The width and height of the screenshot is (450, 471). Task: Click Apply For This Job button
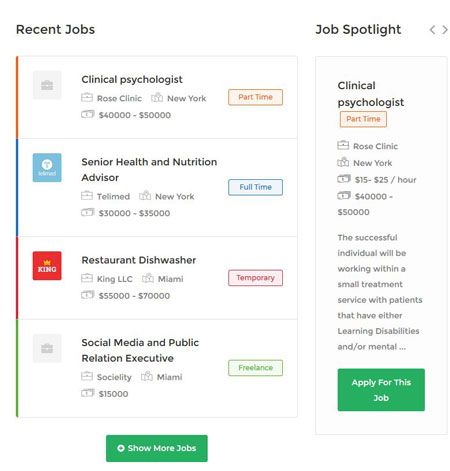coord(381,389)
